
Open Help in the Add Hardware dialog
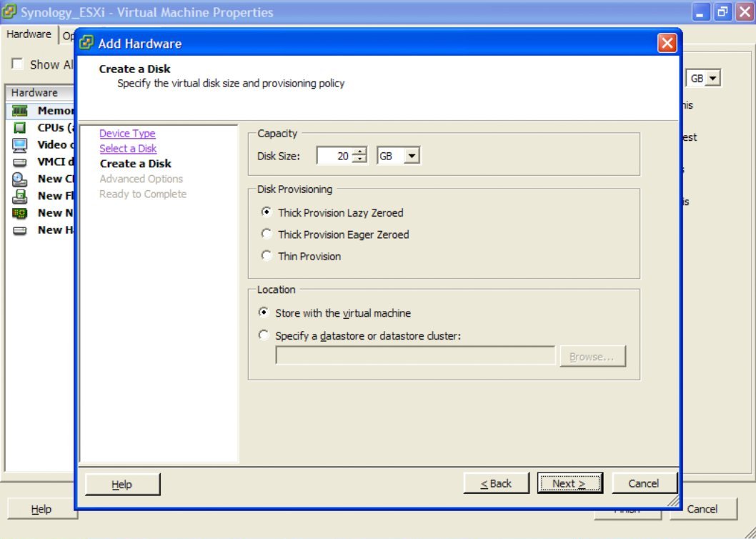[122, 485]
